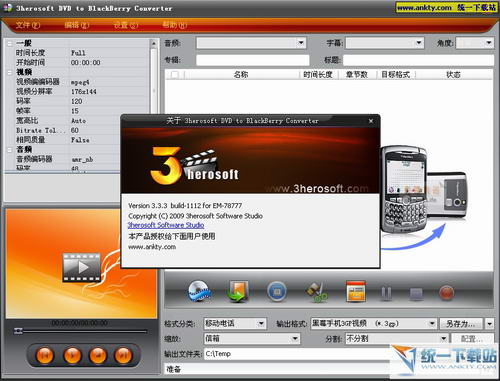
Task: Click the 状态 column header
Action: click(x=453, y=75)
